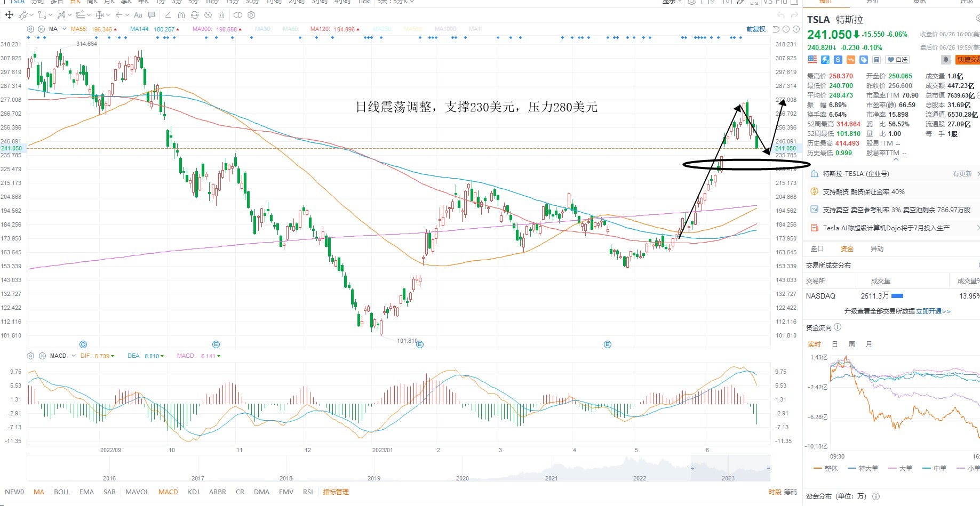Click the redo arrow above chart

[x=794, y=15]
